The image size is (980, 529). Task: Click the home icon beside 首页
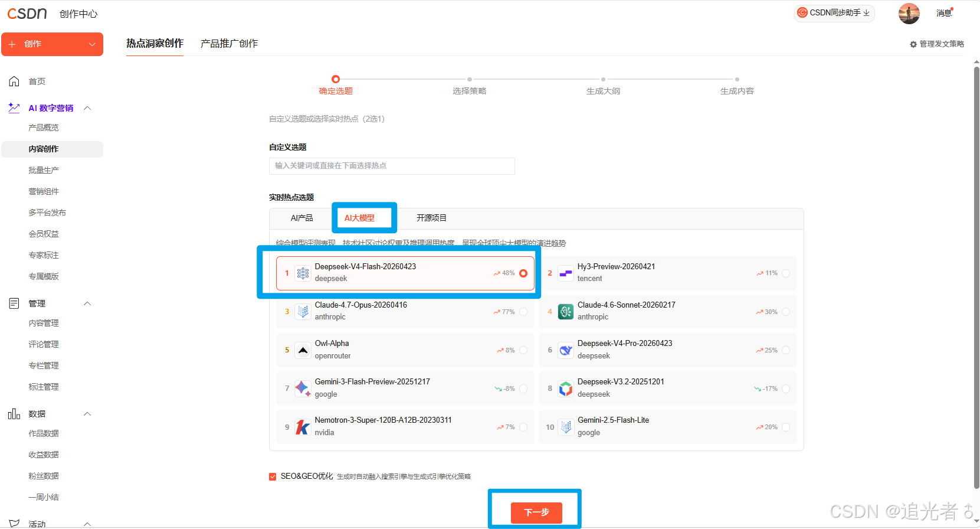point(14,81)
